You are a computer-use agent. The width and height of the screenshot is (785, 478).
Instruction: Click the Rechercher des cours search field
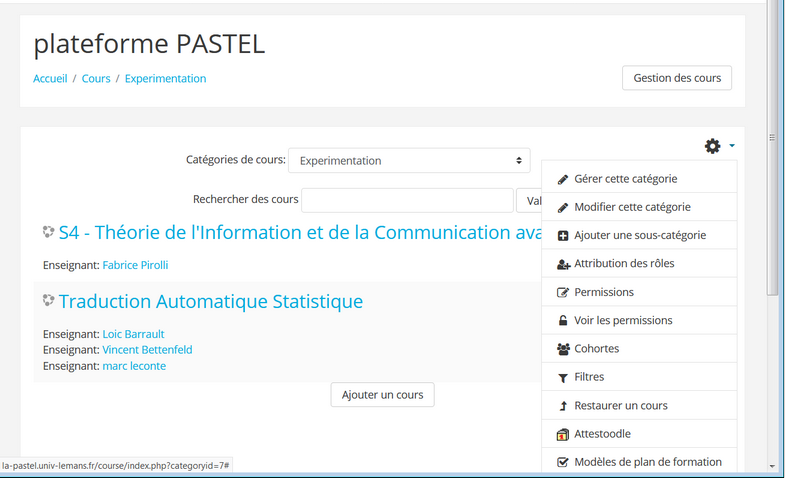(408, 200)
